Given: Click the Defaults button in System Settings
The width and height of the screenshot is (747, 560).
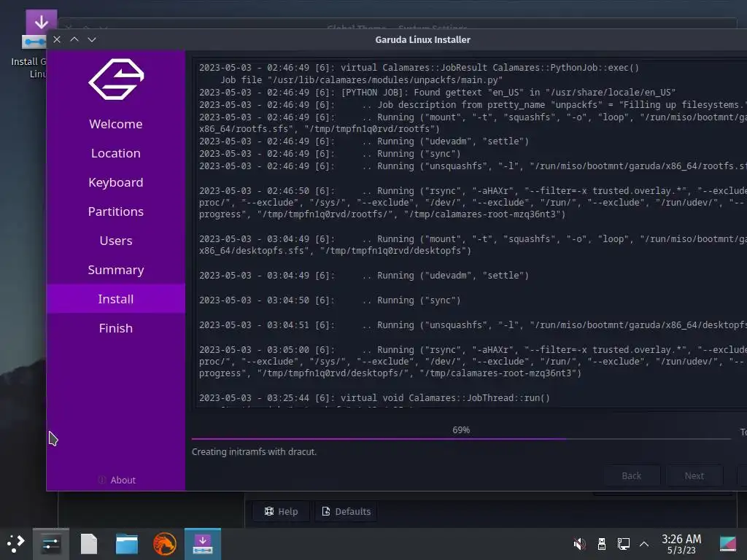Looking at the screenshot, I should [x=347, y=511].
